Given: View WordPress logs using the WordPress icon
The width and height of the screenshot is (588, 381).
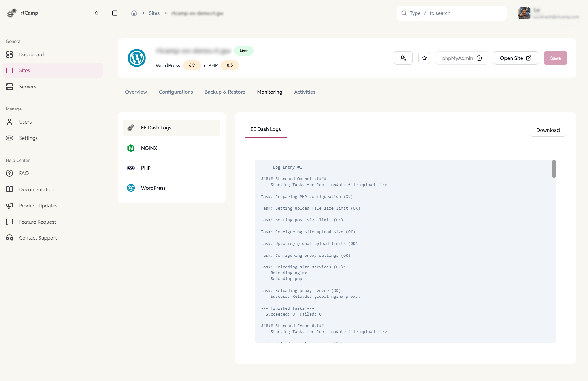Looking at the screenshot, I should click(x=131, y=188).
